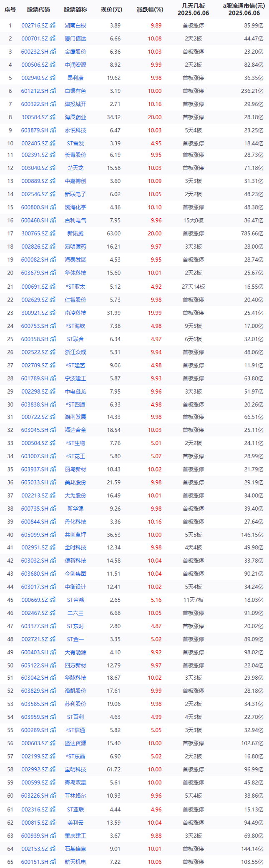Image resolution: width=269 pixels, height=868 pixels.
Task: Open stock code link 600939.SH
Action: tap(35, 836)
